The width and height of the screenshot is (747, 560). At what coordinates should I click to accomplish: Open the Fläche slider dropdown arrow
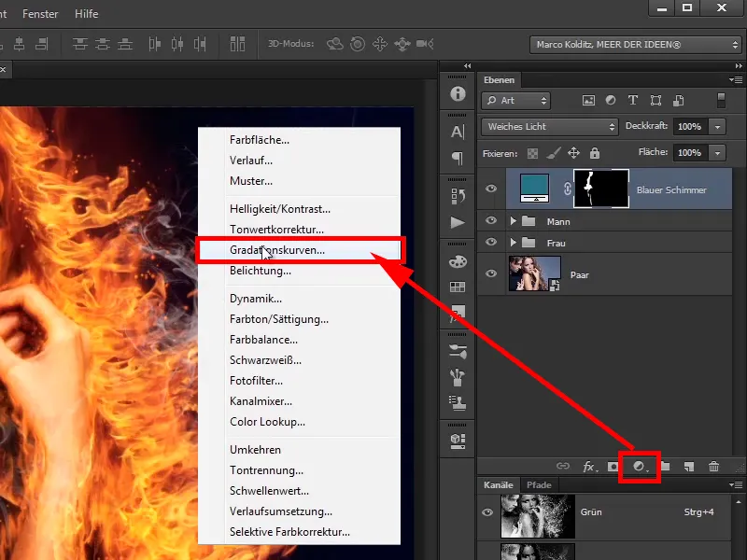tap(717, 153)
